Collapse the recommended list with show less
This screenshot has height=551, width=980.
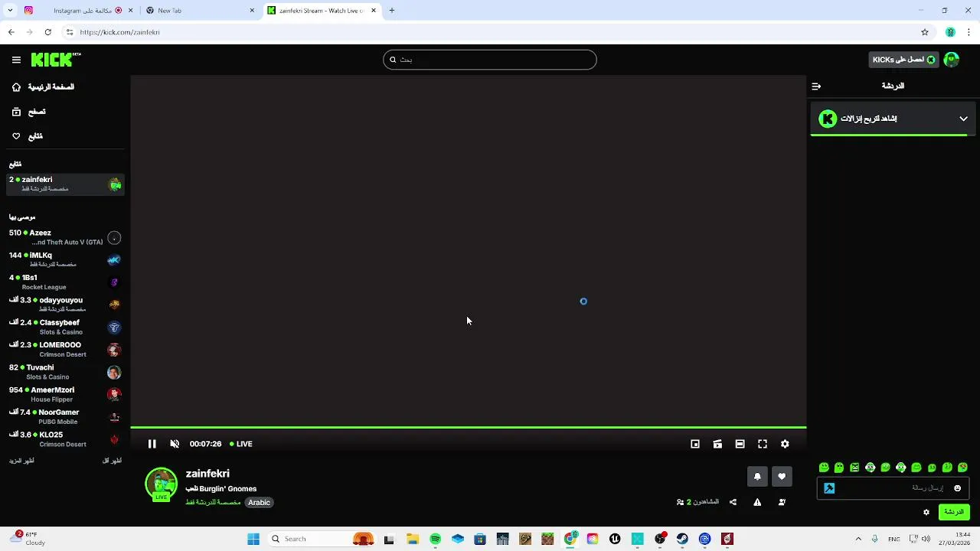112,461
